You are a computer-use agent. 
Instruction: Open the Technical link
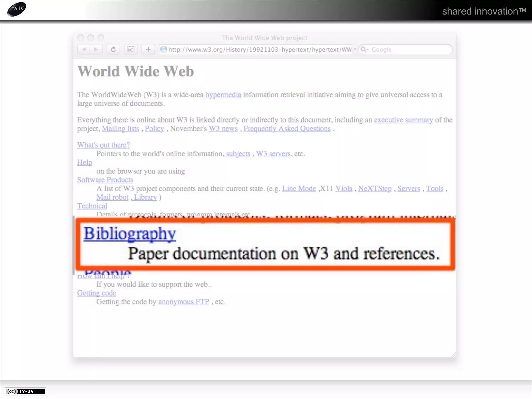92,206
